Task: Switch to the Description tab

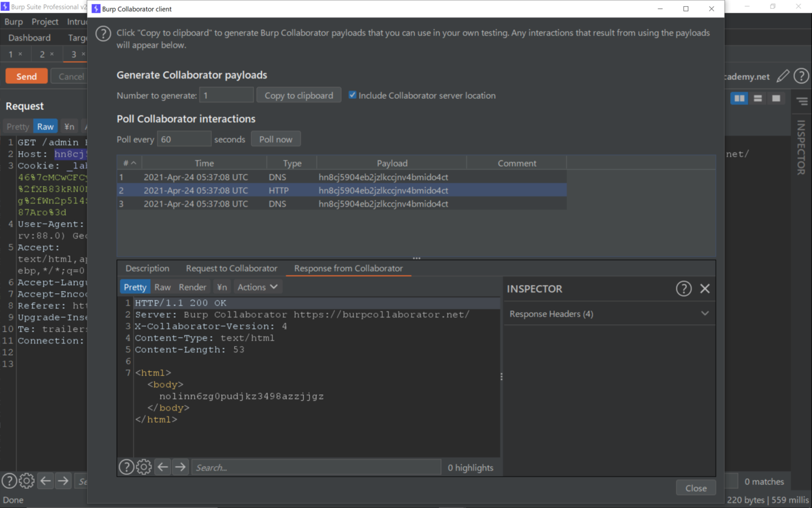Action: pos(148,268)
